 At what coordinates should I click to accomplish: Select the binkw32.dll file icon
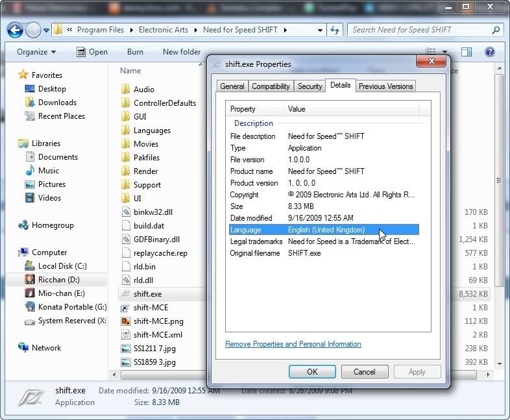pyautogui.click(x=126, y=212)
